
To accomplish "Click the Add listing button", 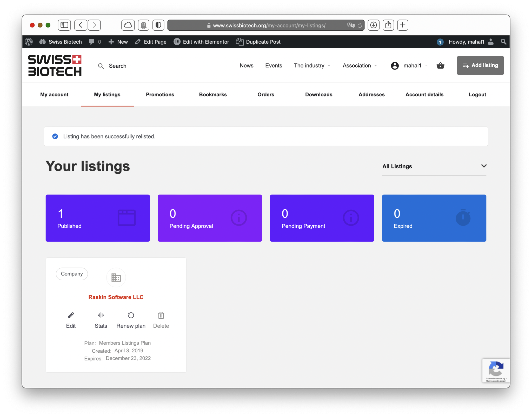I will [x=480, y=65].
